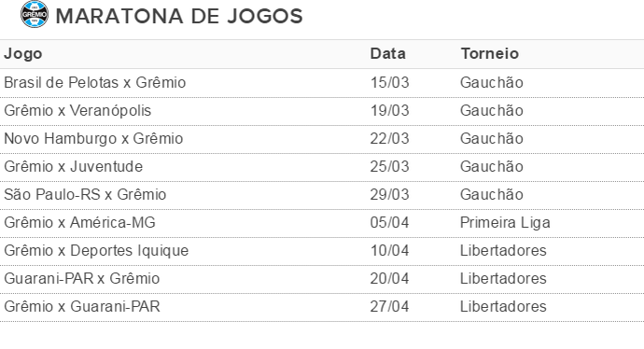Select the Grêmio x Juventude match

(74, 167)
